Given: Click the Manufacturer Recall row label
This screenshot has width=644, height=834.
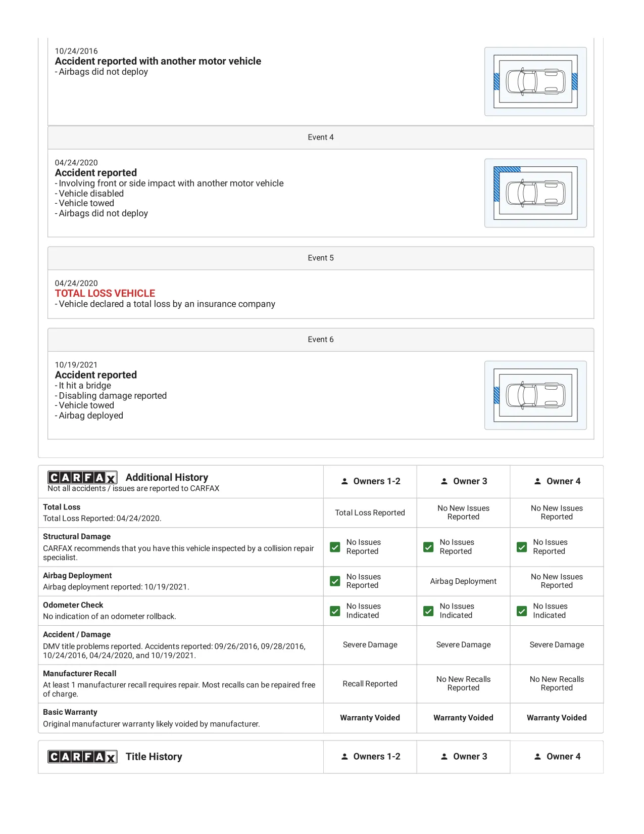Looking at the screenshot, I should pos(80,674).
